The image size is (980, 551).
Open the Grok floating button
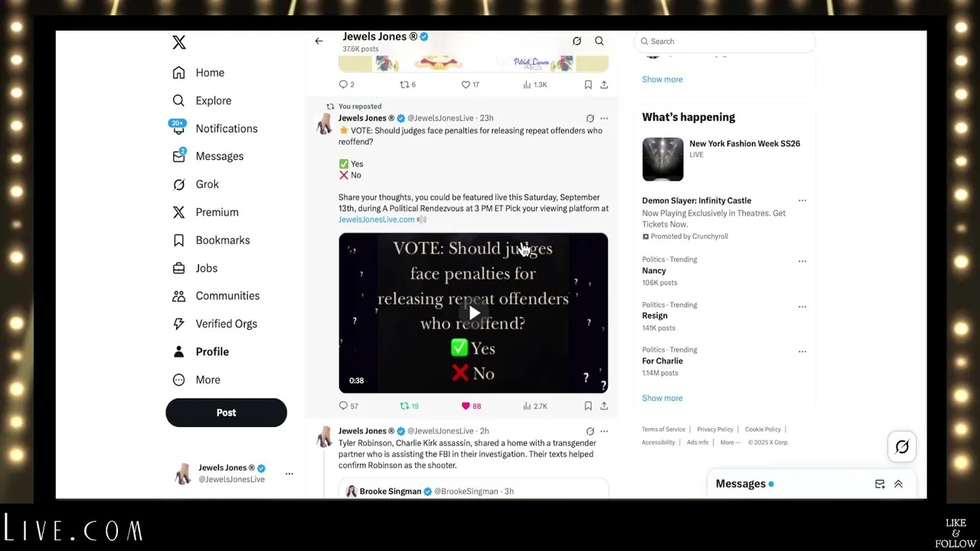[x=902, y=447]
